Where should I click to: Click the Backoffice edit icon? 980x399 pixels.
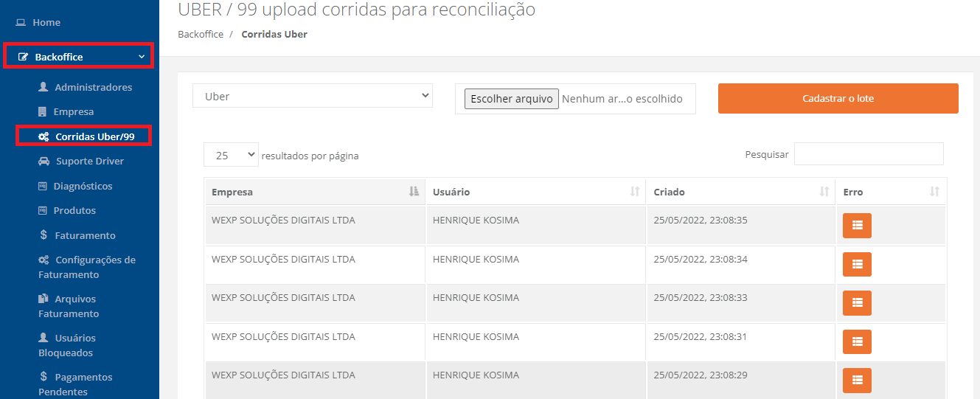(23, 57)
